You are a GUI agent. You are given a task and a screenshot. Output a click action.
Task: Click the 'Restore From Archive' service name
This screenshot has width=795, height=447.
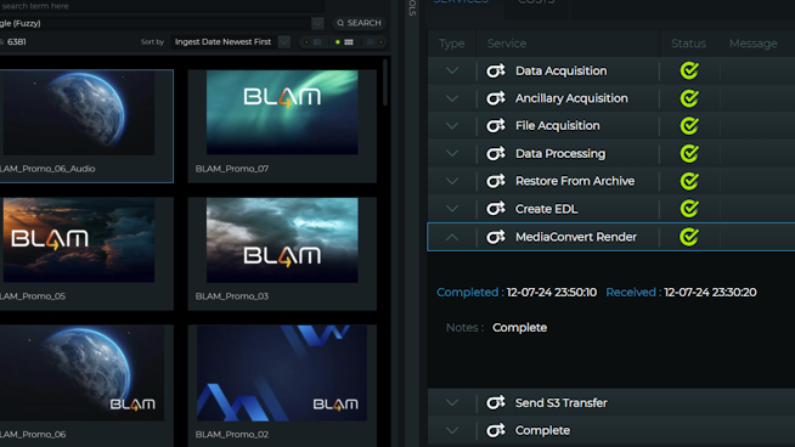coord(575,181)
